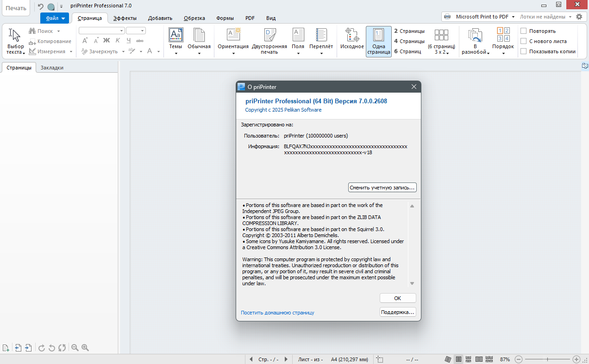Click the rotate clockwise icon in the Страницы panel
Viewport: 589px width, 364px height.
[x=41, y=348]
